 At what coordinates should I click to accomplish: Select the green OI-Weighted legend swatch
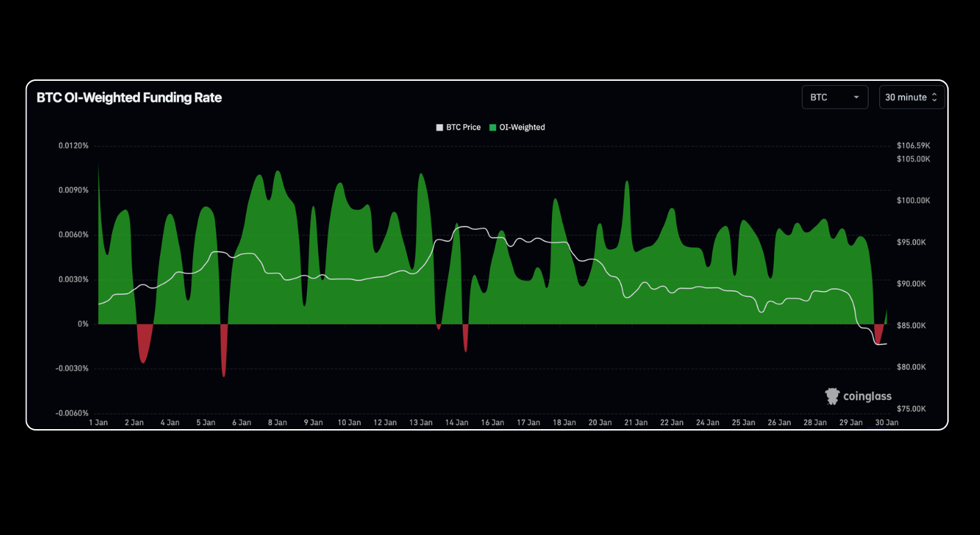point(493,127)
